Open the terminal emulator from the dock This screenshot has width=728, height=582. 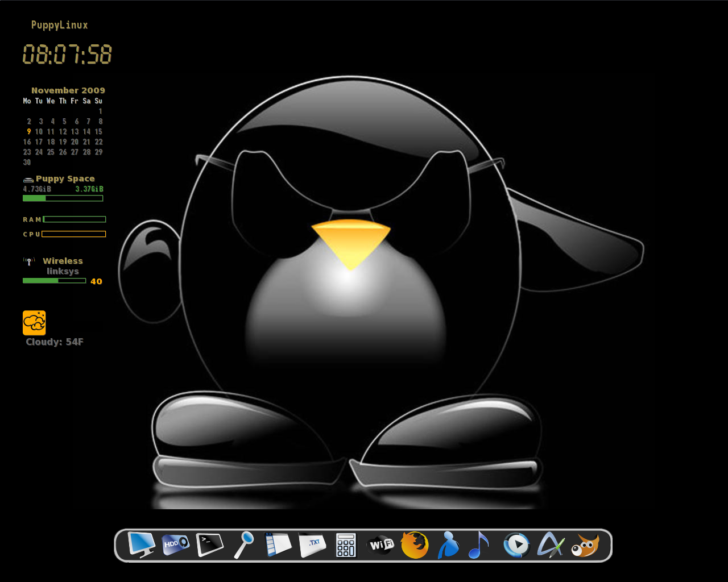click(209, 544)
